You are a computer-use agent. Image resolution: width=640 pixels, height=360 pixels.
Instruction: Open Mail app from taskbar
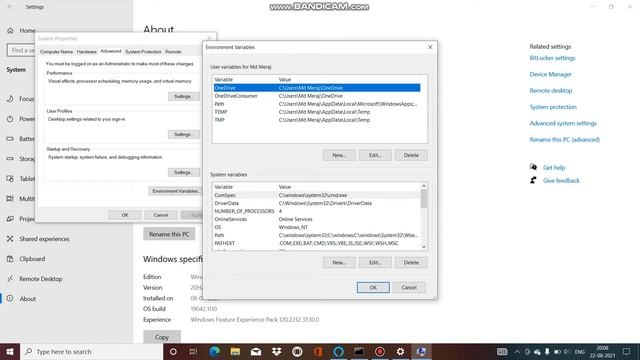(256, 351)
